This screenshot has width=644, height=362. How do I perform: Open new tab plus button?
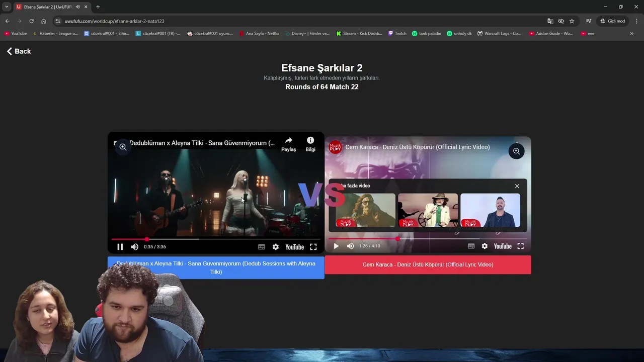point(98,7)
